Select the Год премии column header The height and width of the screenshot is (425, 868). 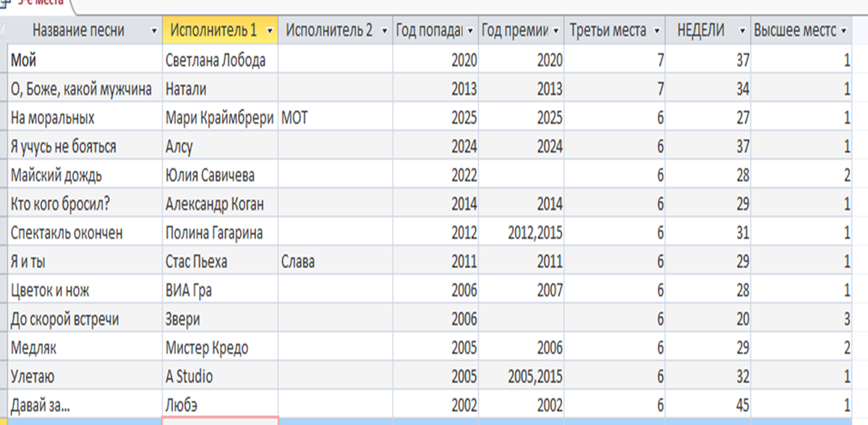click(x=522, y=31)
